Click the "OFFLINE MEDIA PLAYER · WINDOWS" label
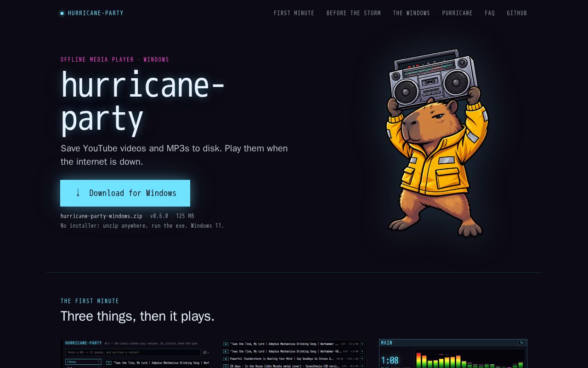The height and width of the screenshot is (368, 588). point(115,60)
